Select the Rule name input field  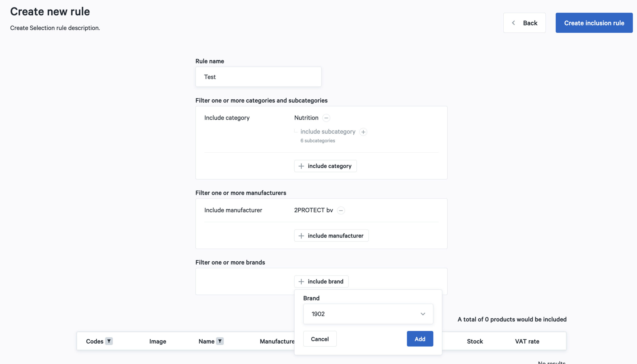[258, 77]
